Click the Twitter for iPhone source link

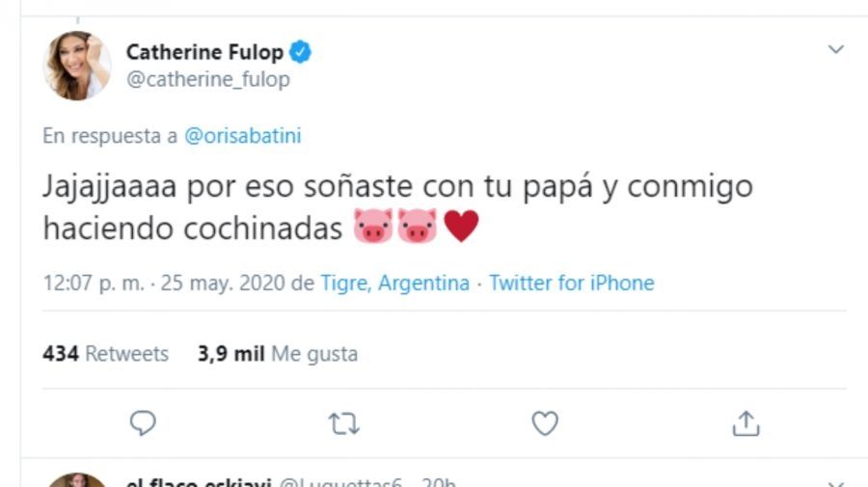[571, 284]
